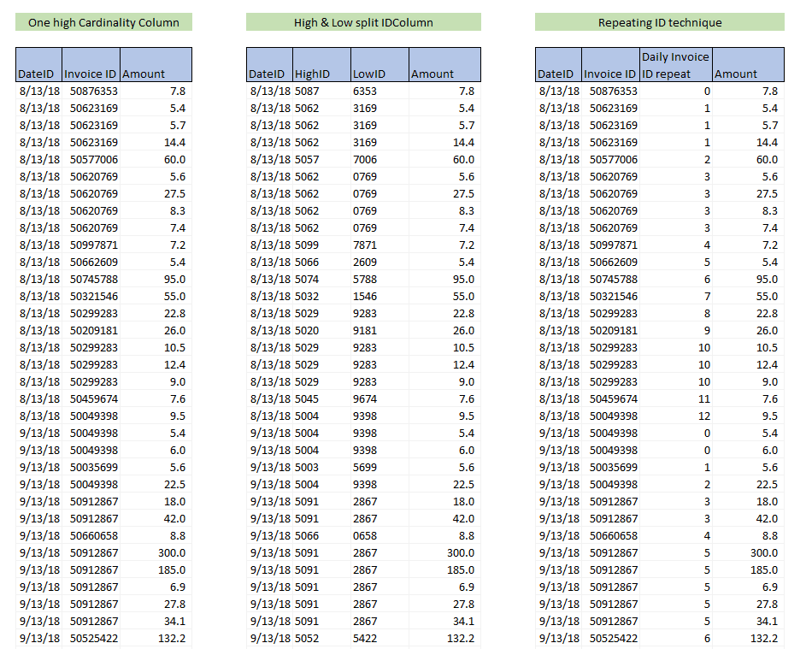The height and width of the screenshot is (649, 812).
Task: Select Daily Invoice ID repeat value 9
Action: point(676,330)
